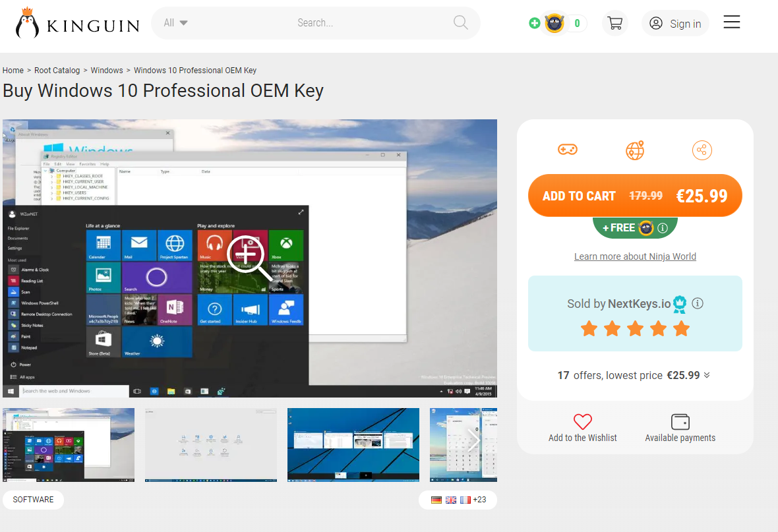Select the third task view thumbnail
778x532 pixels.
point(353,445)
